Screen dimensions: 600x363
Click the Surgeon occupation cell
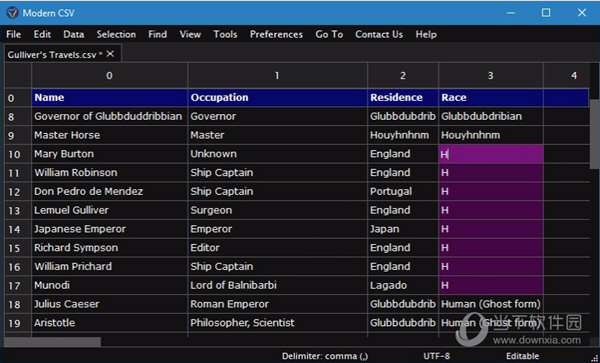277,210
